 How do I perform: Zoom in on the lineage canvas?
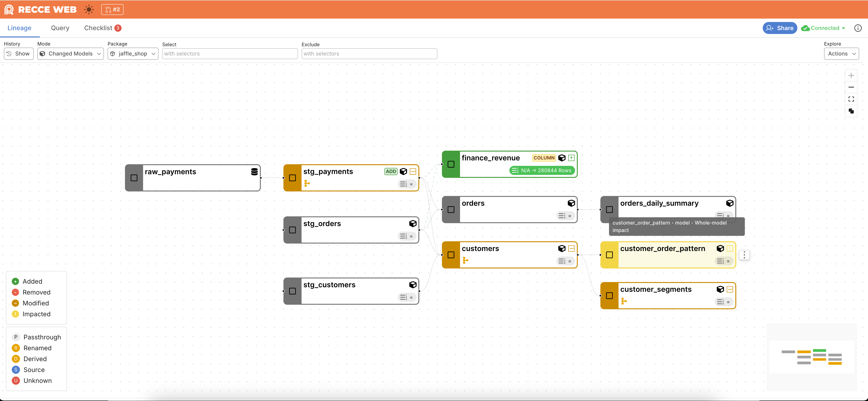point(851,75)
